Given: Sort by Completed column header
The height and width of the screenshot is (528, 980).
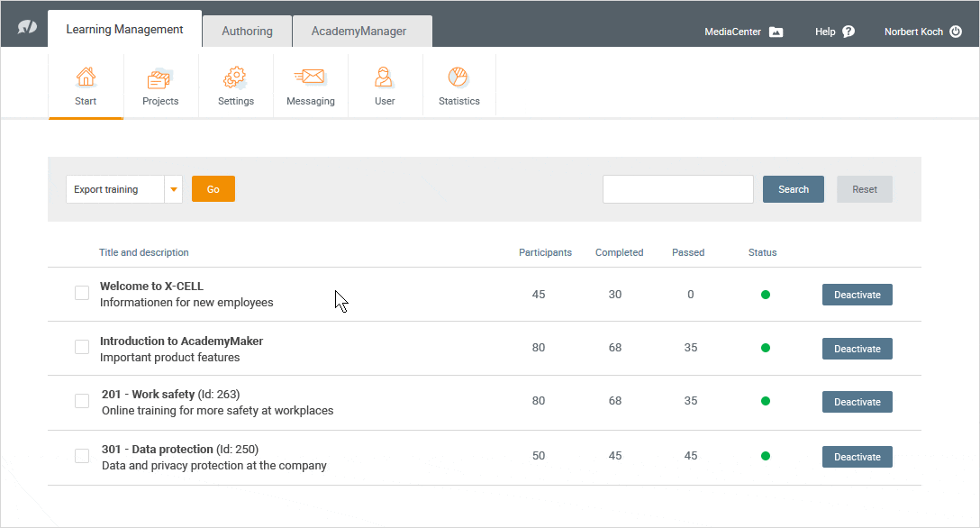Looking at the screenshot, I should click(x=619, y=252).
